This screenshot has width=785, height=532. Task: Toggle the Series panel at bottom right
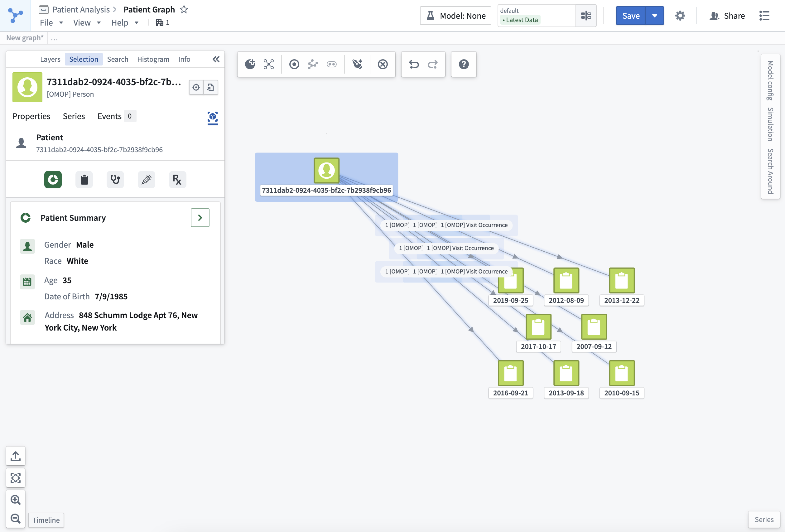764,520
